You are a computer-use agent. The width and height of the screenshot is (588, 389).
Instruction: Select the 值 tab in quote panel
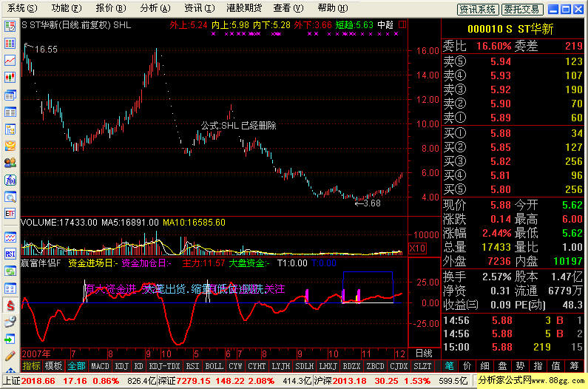tap(555, 366)
